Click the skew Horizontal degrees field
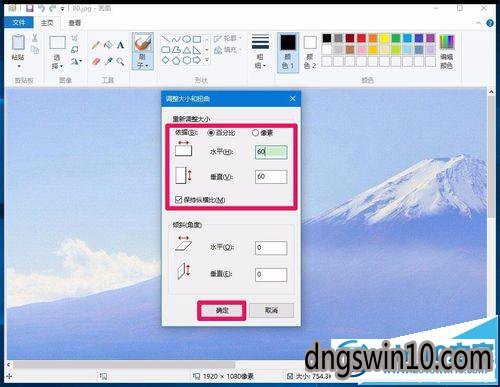 tap(271, 248)
